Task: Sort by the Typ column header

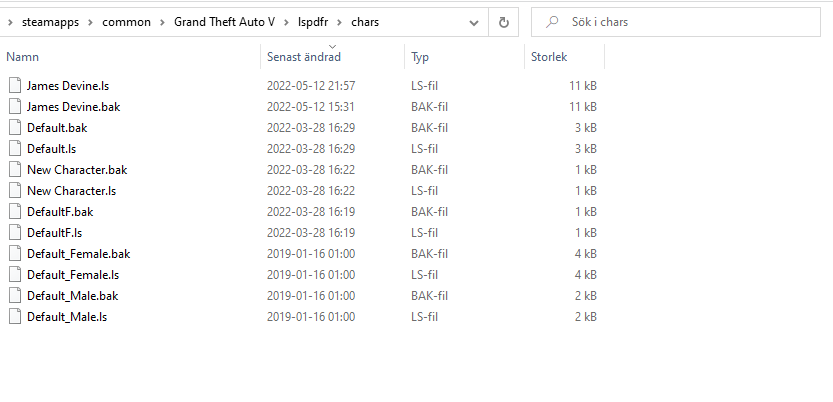Action: (420, 58)
